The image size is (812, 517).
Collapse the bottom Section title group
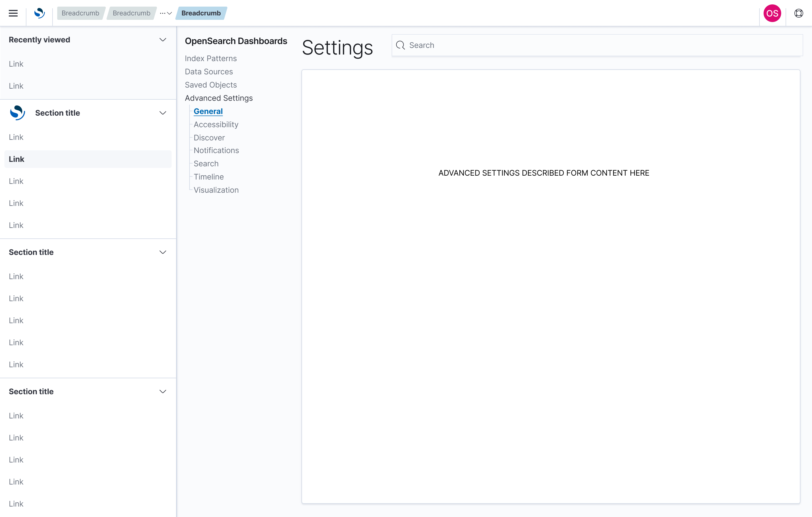pyautogui.click(x=163, y=391)
